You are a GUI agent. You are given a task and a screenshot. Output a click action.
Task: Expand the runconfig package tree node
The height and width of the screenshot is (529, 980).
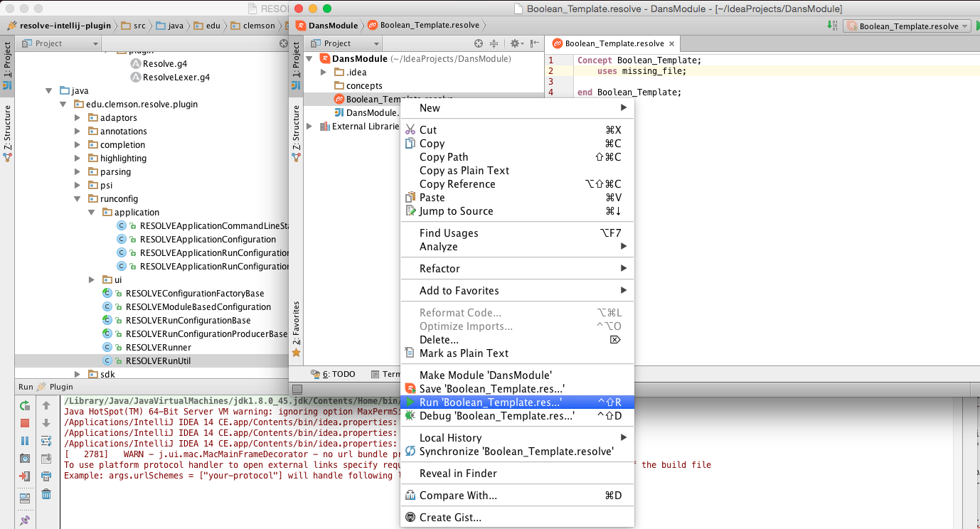78,198
